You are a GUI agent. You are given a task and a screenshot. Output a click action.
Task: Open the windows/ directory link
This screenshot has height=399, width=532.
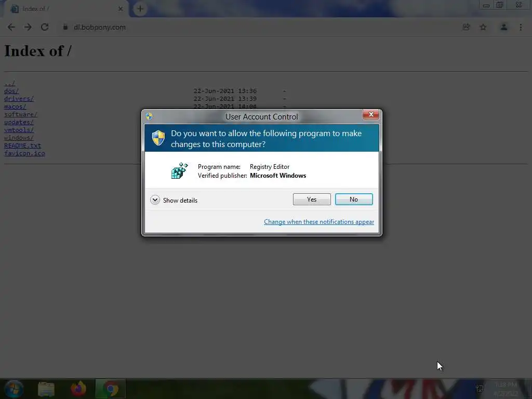click(x=19, y=138)
